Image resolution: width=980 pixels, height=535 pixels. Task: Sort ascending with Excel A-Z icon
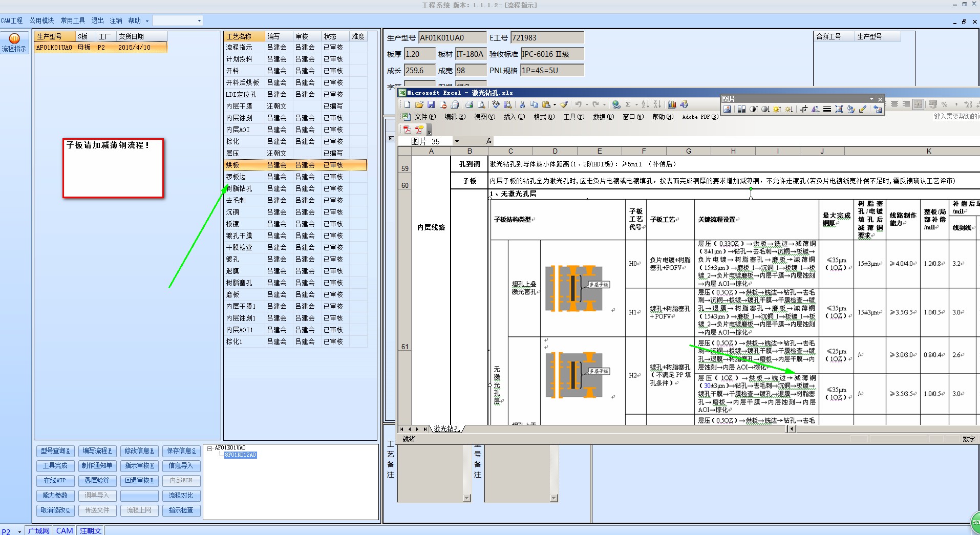(645, 104)
